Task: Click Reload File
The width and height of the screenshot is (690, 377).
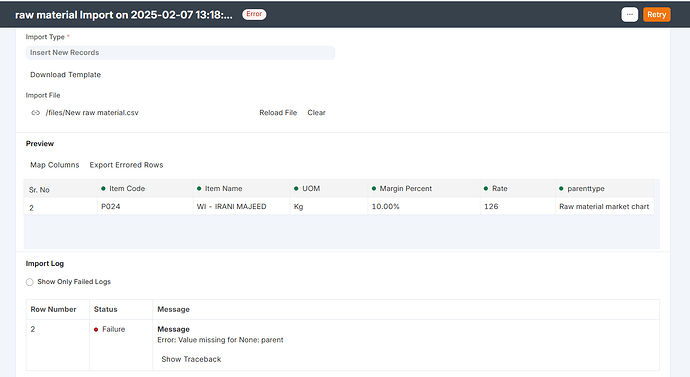Action: [278, 113]
